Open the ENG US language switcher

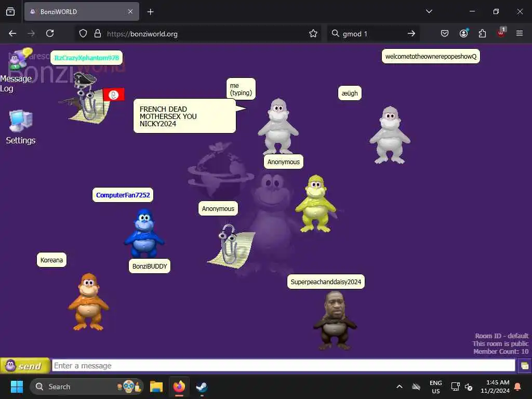point(436,387)
